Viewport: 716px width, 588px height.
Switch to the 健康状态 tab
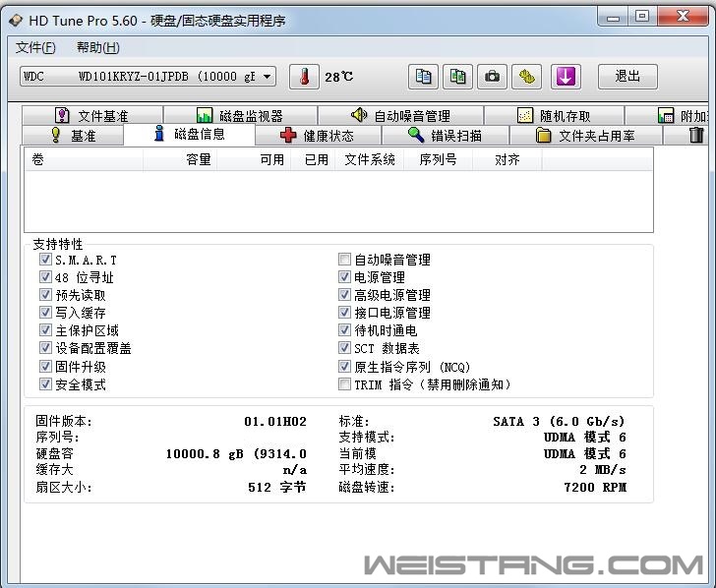[x=318, y=136]
